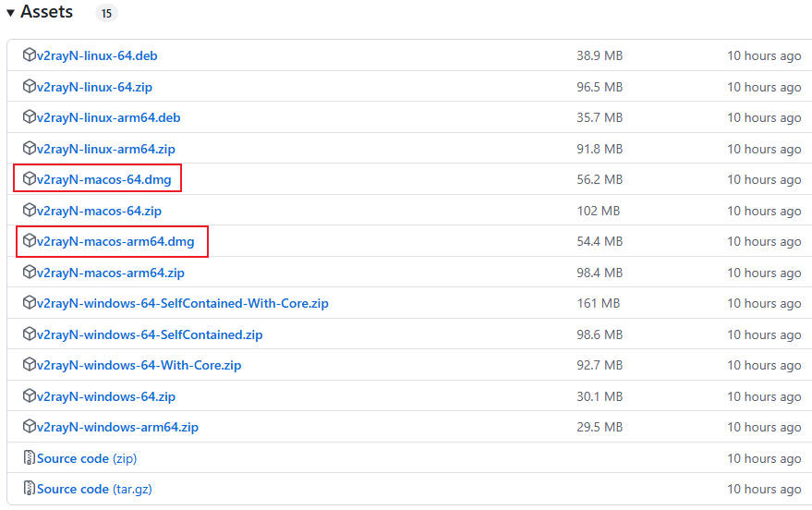
Task: Click the package icon beside v2rayN-macos-arm64.dmg
Action: click(x=30, y=241)
